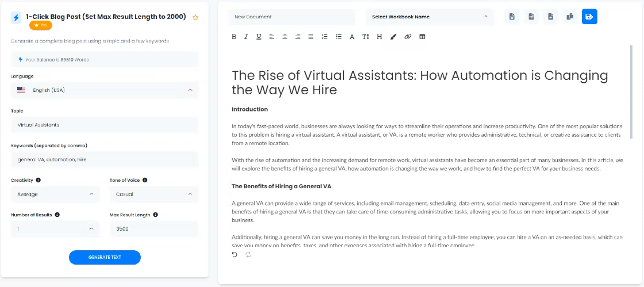Show Tone of Voice info icon

[x=145, y=180]
